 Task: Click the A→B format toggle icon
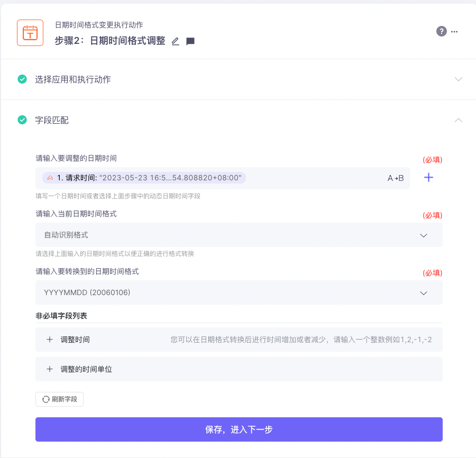pyautogui.click(x=396, y=178)
